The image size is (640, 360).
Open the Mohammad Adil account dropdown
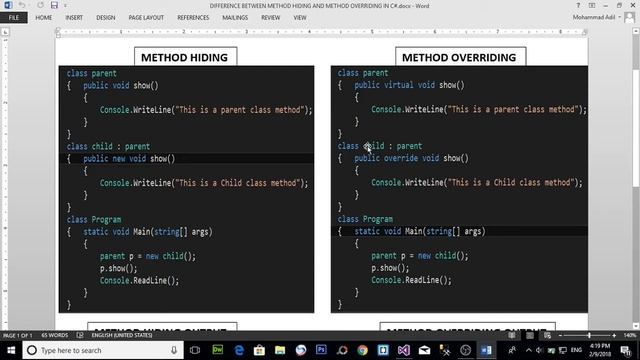(596, 17)
